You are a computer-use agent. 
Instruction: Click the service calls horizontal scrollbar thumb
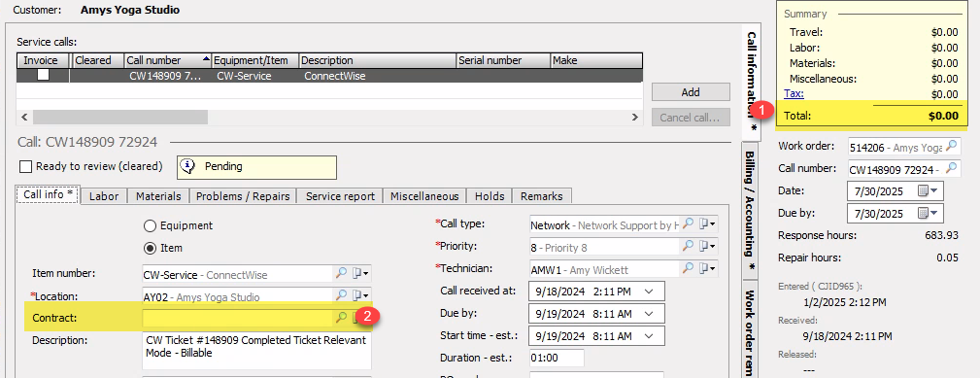(120, 117)
